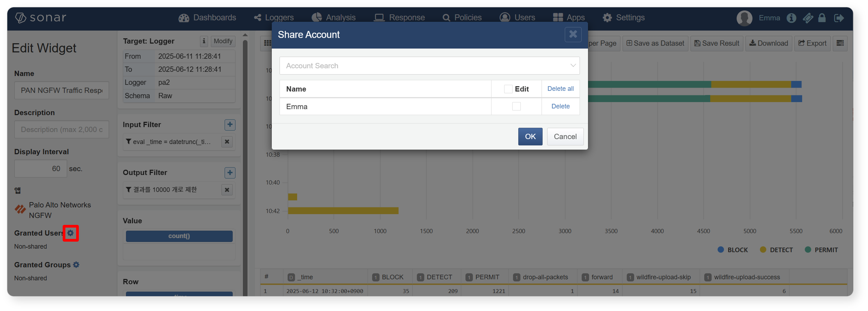The width and height of the screenshot is (868, 311).
Task: Click the Schema Raw value
Action: (x=165, y=96)
